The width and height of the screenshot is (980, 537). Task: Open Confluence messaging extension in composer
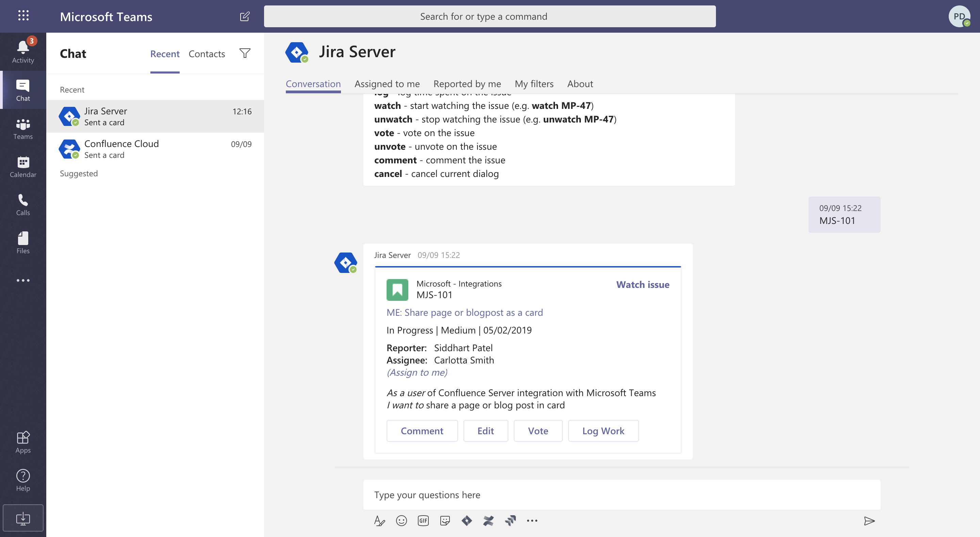click(x=489, y=521)
